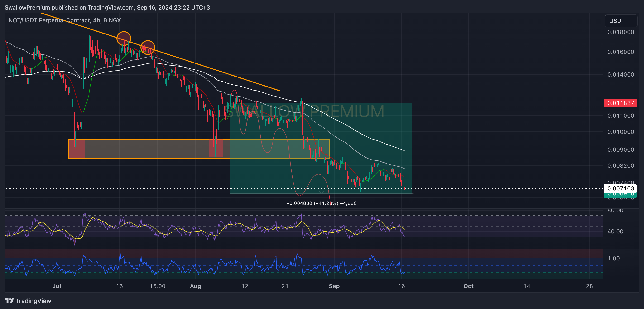The image size is (644, 309).
Task: Click the current price label 0.007163
Action: click(x=620, y=188)
